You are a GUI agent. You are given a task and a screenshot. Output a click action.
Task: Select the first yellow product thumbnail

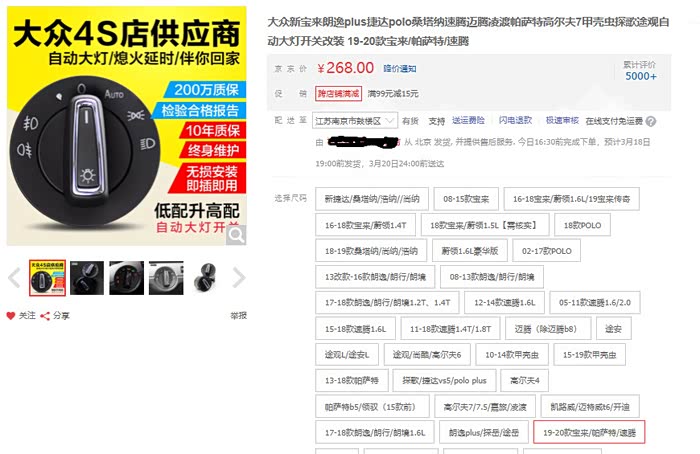[x=47, y=278]
